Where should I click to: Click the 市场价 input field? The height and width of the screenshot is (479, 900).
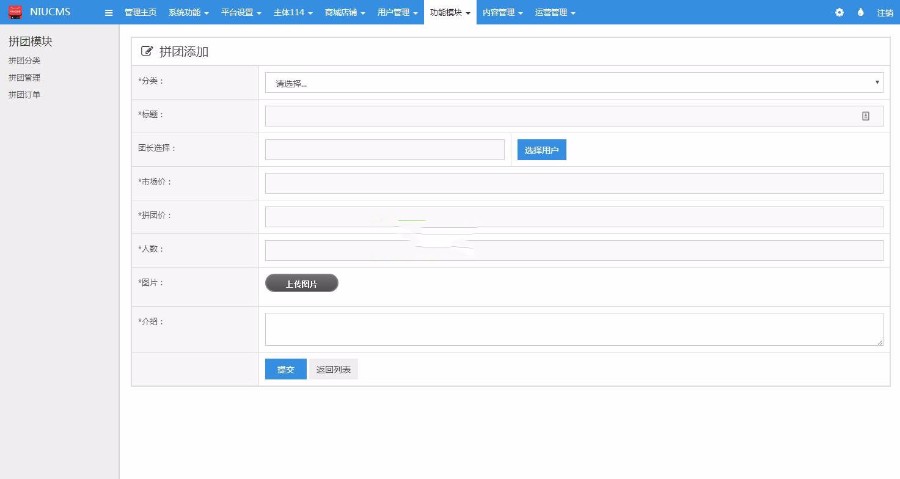tap(574, 184)
